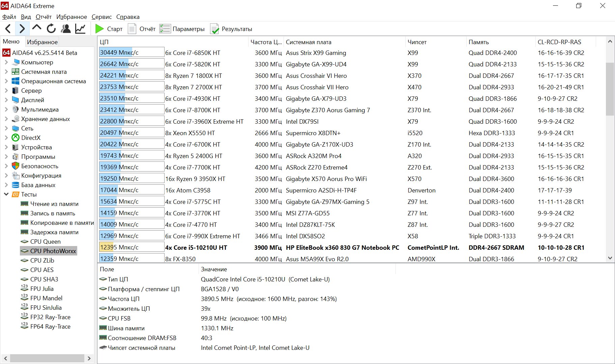The height and width of the screenshot is (364, 615).
Task: Open the Избранное menu in menu bar
Action: tap(71, 17)
